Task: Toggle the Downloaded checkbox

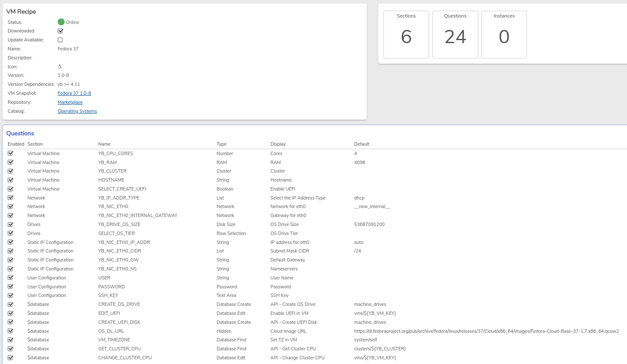Action: coord(60,31)
